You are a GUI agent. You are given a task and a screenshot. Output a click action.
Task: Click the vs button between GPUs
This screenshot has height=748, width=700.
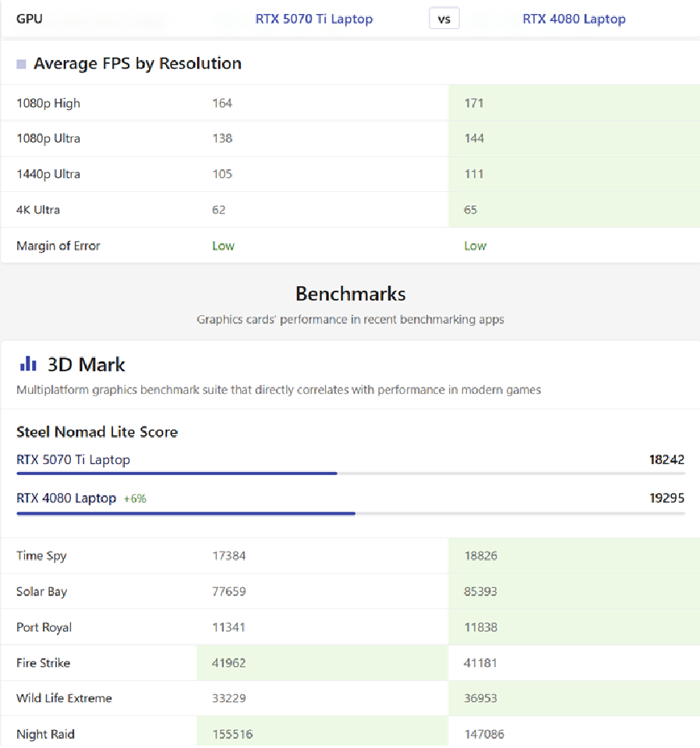click(x=444, y=19)
